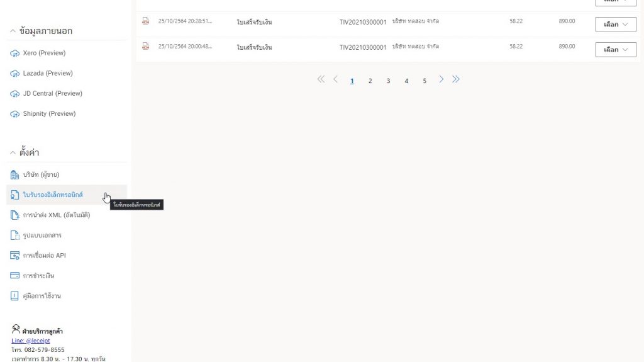
Task: Click PDF icon of row dated 20:00:48
Action: (x=145, y=46)
